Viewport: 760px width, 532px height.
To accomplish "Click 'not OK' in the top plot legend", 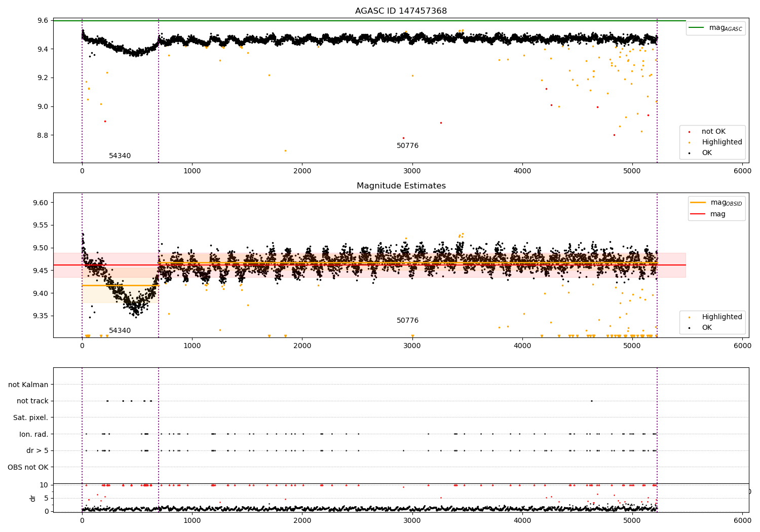I will pos(713,132).
